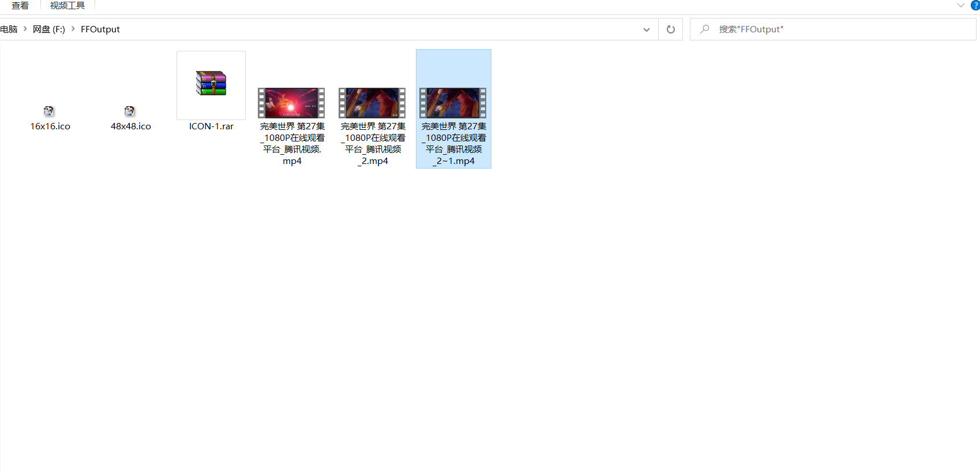
Task: Click the highlighted _2~1.mp4 video file
Action: point(453,103)
